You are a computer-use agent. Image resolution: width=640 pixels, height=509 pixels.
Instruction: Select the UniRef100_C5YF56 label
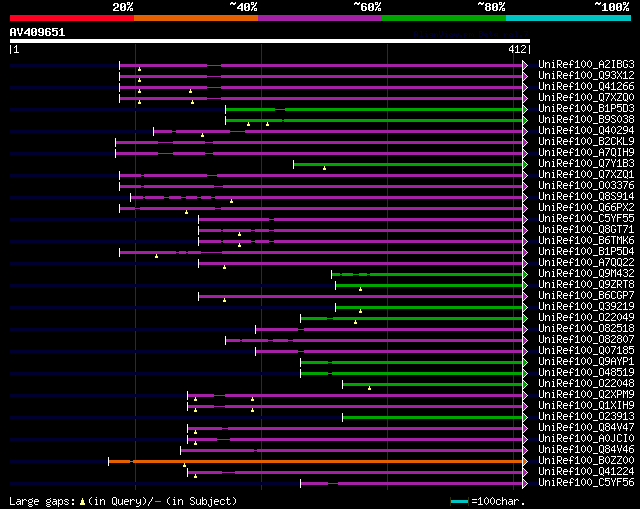tap(586, 483)
